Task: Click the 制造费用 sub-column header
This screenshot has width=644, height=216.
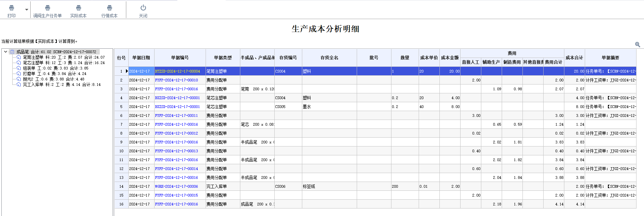Action: tap(512, 62)
